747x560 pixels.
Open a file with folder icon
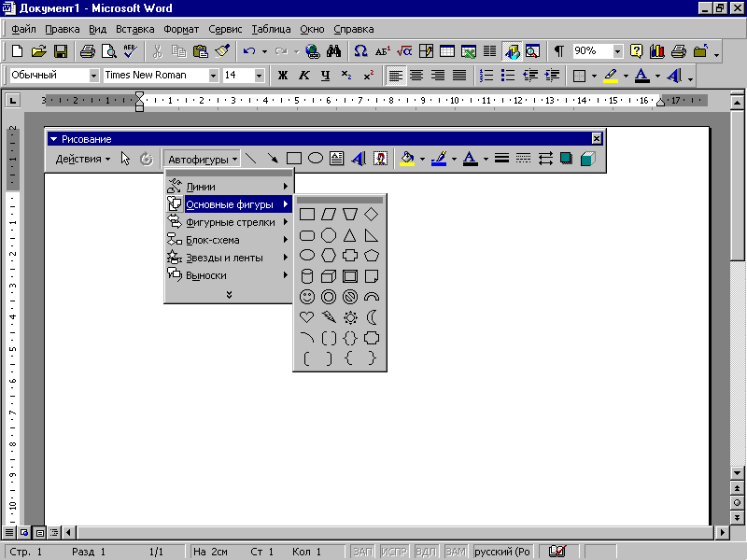[x=39, y=51]
